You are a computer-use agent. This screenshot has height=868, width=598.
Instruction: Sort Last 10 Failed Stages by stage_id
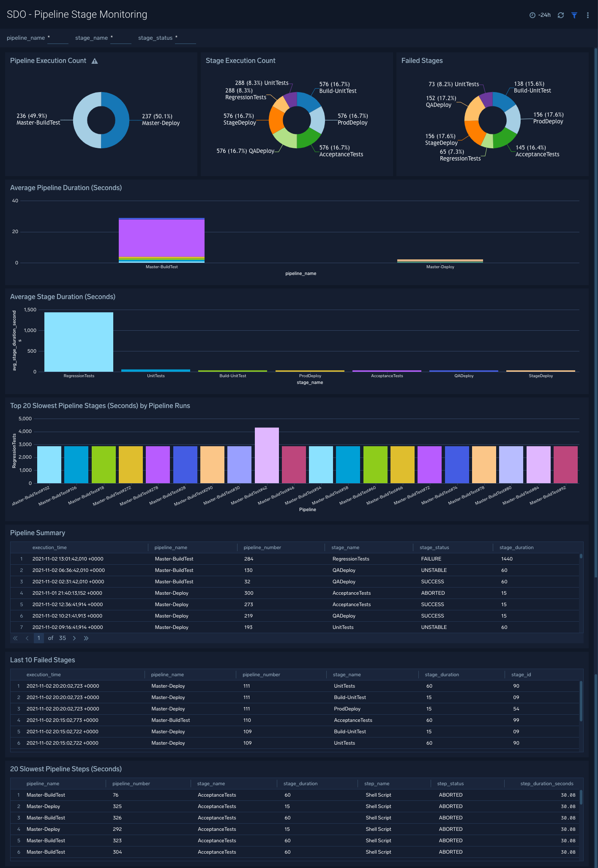(521, 675)
